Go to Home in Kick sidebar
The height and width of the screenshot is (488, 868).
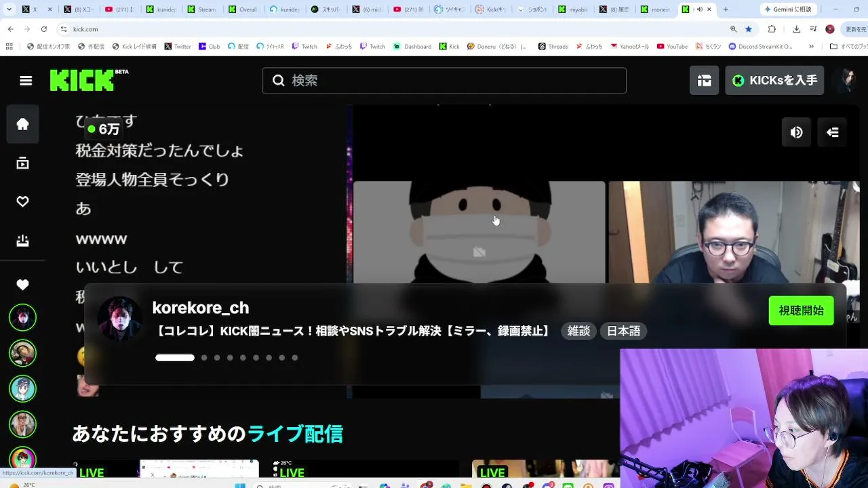coord(22,124)
